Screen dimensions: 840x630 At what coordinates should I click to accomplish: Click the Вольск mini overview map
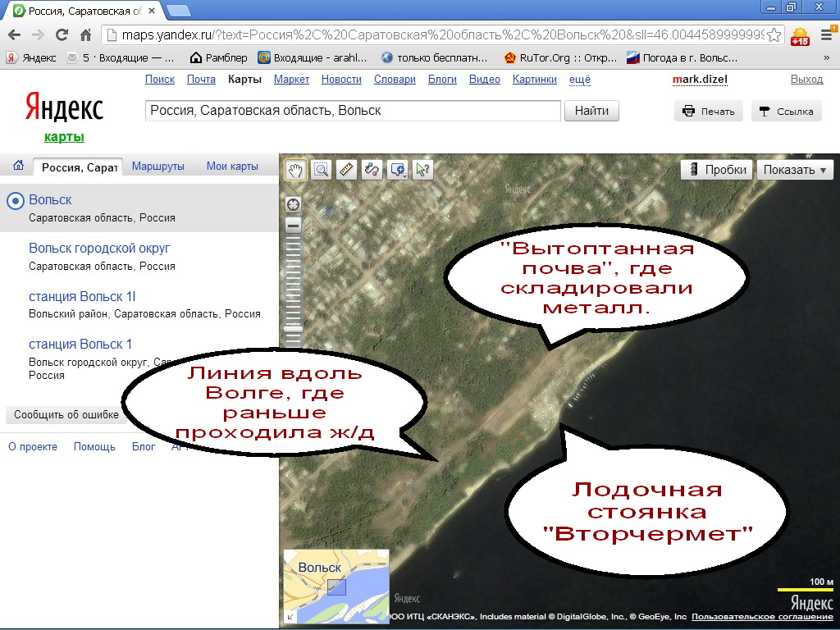[336, 587]
